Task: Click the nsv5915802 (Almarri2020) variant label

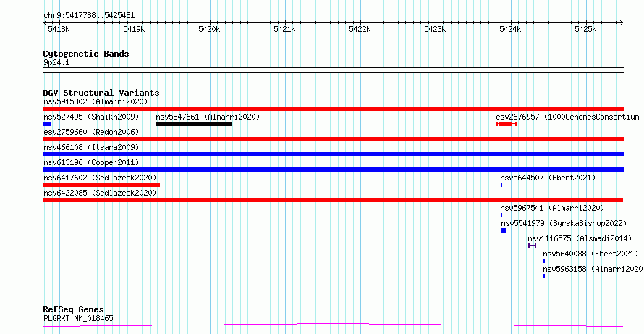Action: point(96,101)
